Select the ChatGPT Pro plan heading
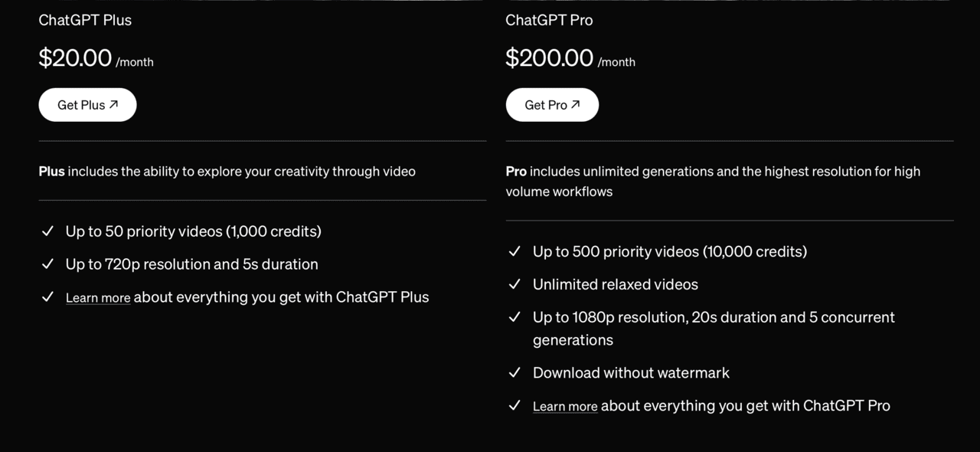Screen dimensions: 980x452 pyautogui.click(x=549, y=20)
